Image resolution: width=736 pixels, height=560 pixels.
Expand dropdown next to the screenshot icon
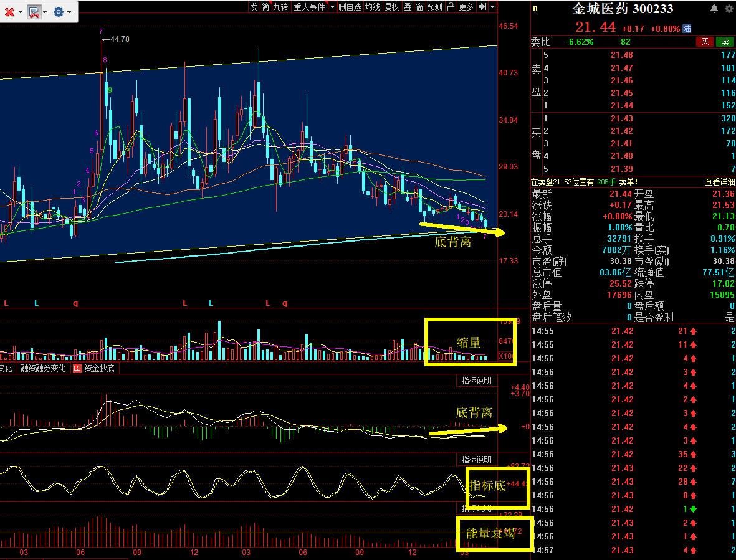pyautogui.click(x=45, y=12)
